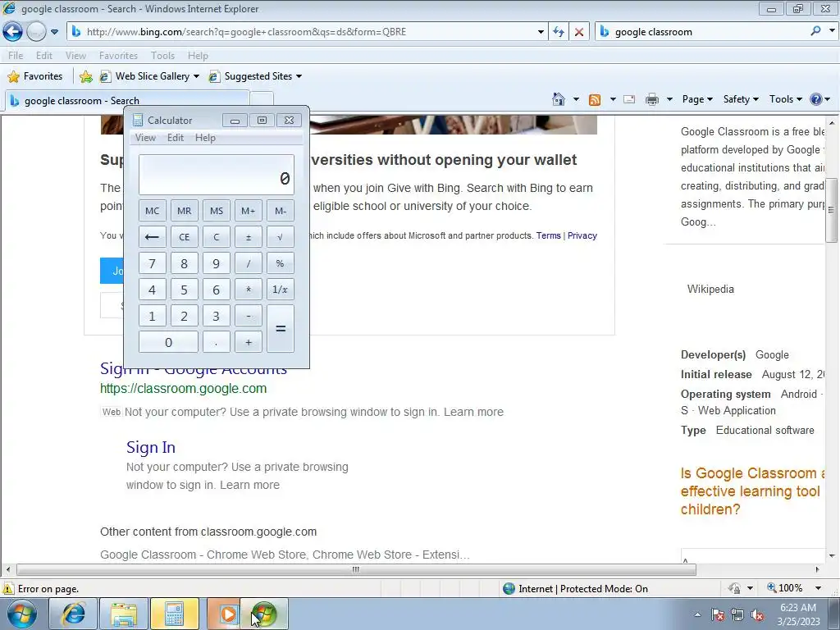The width and height of the screenshot is (840, 630).
Task: Click the Calculator MR memory recall button
Action: pyautogui.click(x=185, y=211)
